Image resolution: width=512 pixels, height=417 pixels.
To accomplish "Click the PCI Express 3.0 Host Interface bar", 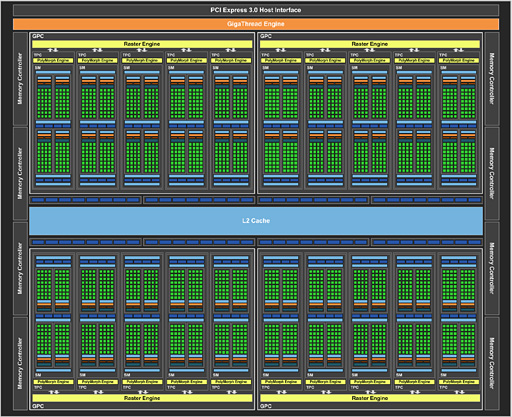I will point(256,10).
